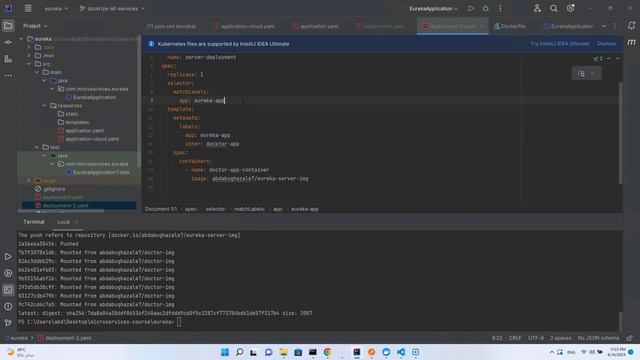Screen dimensions: 640x360
Task: Run EurekaApplication with the green play icon
Action: pyautogui.click(x=471, y=8)
